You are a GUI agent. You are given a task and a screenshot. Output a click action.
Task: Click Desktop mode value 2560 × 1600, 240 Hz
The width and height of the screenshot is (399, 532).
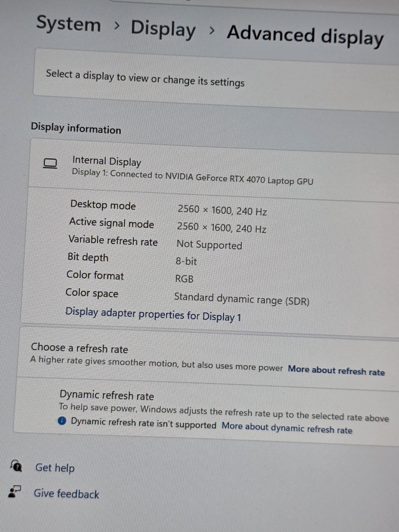222,210
